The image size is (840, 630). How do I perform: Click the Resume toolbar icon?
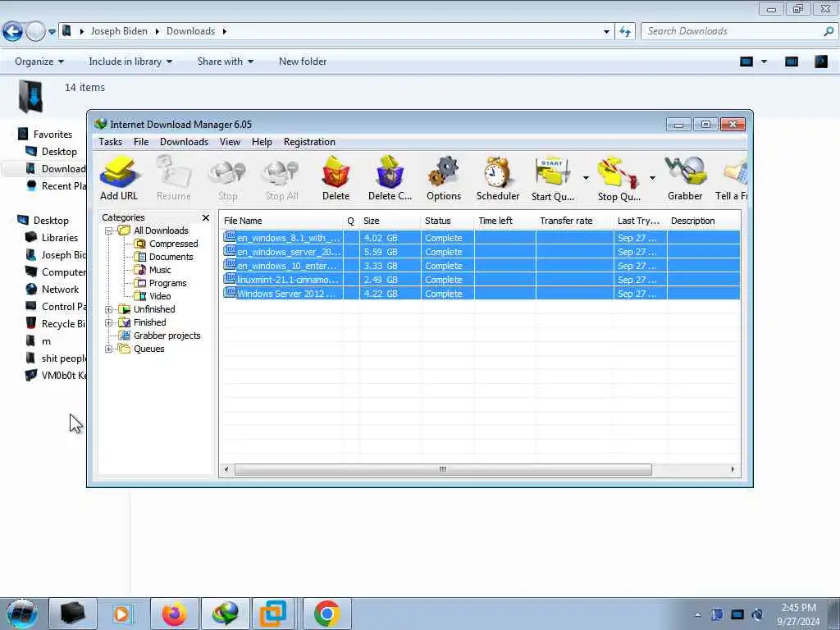click(x=174, y=178)
